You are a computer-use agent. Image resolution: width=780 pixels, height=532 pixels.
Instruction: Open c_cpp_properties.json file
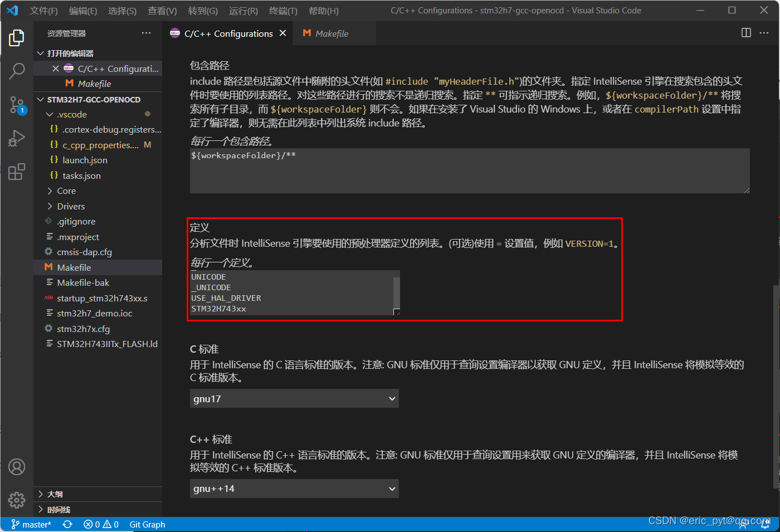pyautogui.click(x=98, y=145)
